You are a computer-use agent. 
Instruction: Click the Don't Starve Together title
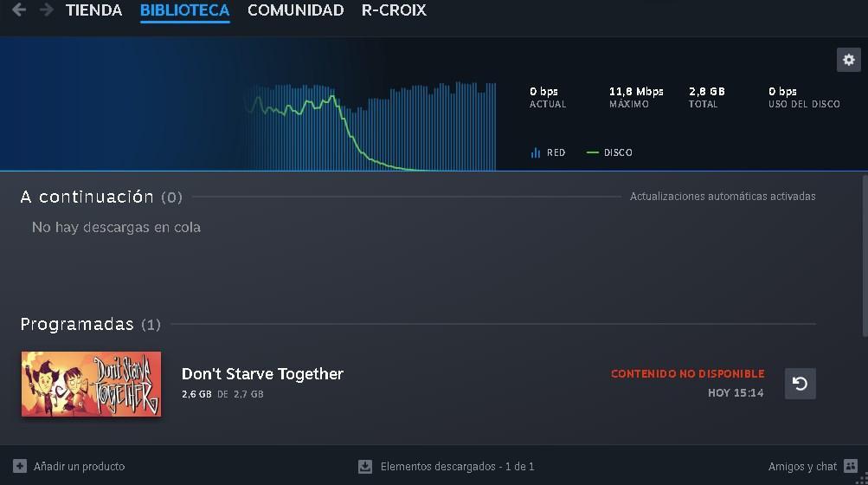tap(262, 374)
